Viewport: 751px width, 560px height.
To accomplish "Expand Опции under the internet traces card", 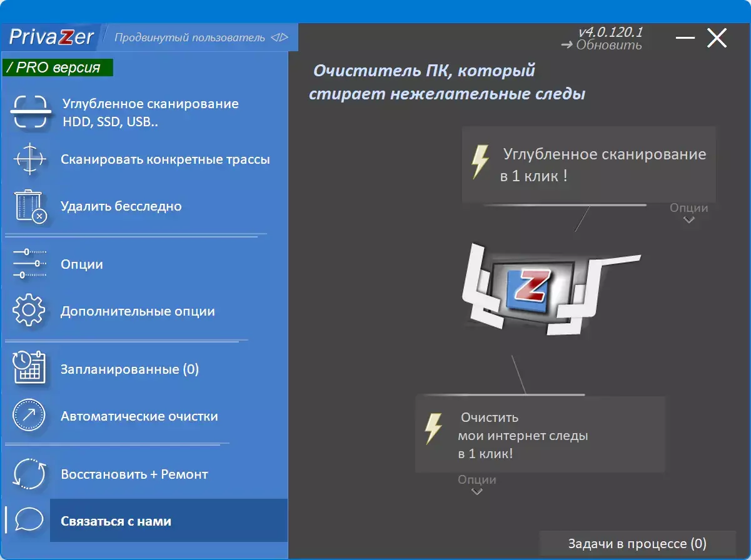I will click(477, 484).
